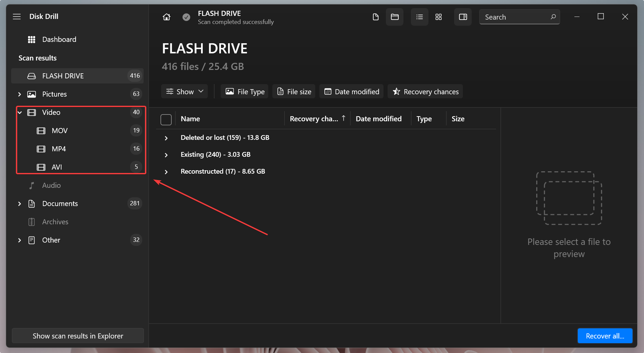Expand the Other category

point(20,240)
